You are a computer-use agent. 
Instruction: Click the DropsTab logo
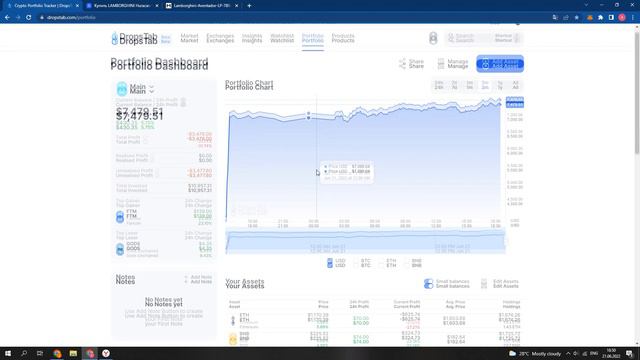pyautogui.click(x=134, y=38)
